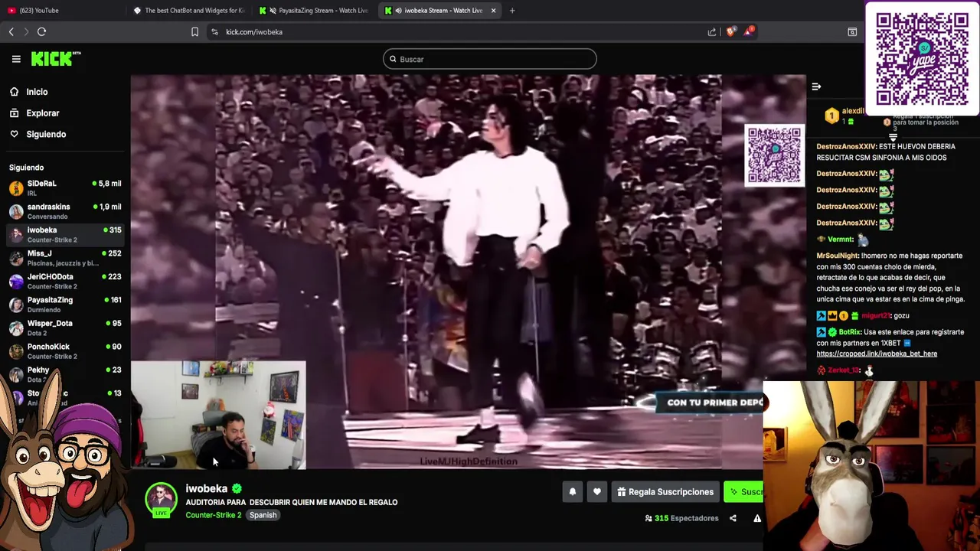Collapse the chat panel arrow icon
Image resolution: width=980 pixels, height=551 pixels.
coord(816,86)
